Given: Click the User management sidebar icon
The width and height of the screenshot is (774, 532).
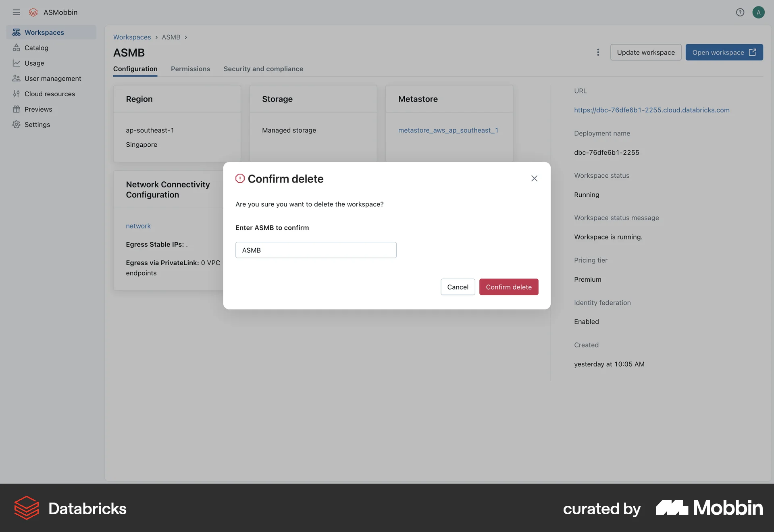Looking at the screenshot, I should 16,78.
